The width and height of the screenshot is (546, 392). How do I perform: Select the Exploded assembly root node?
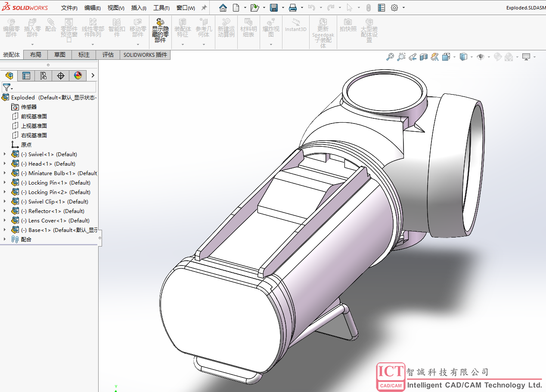[x=49, y=97]
